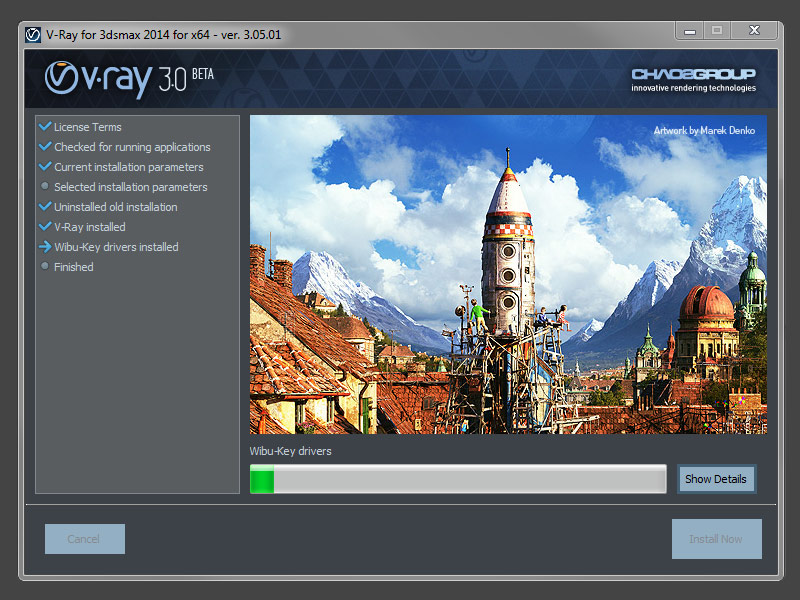The width and height of the screenshot is (800, 600).
Task: Select the 'Finished' step text
Action: click(73, 267)
